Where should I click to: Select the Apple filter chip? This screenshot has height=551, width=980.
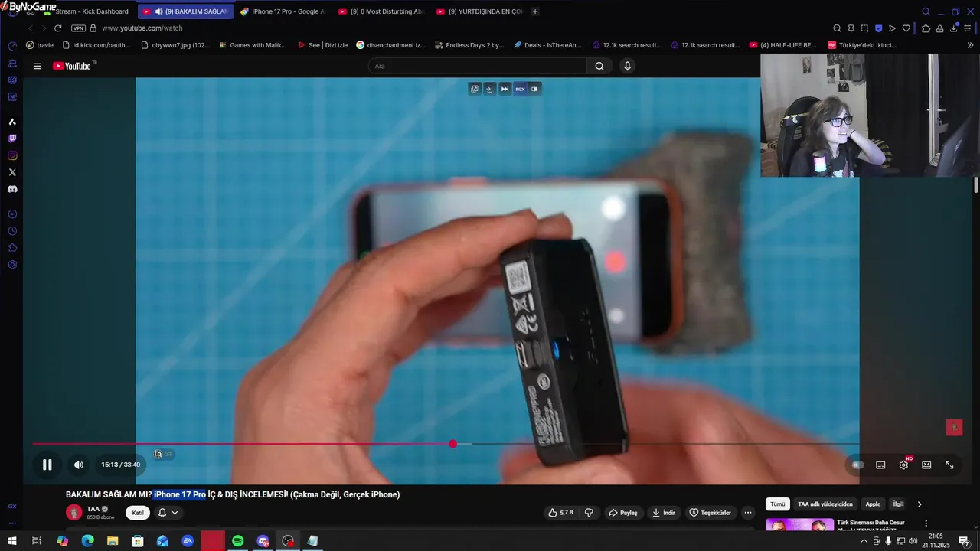pyautogui.click(x=873, y=504)
